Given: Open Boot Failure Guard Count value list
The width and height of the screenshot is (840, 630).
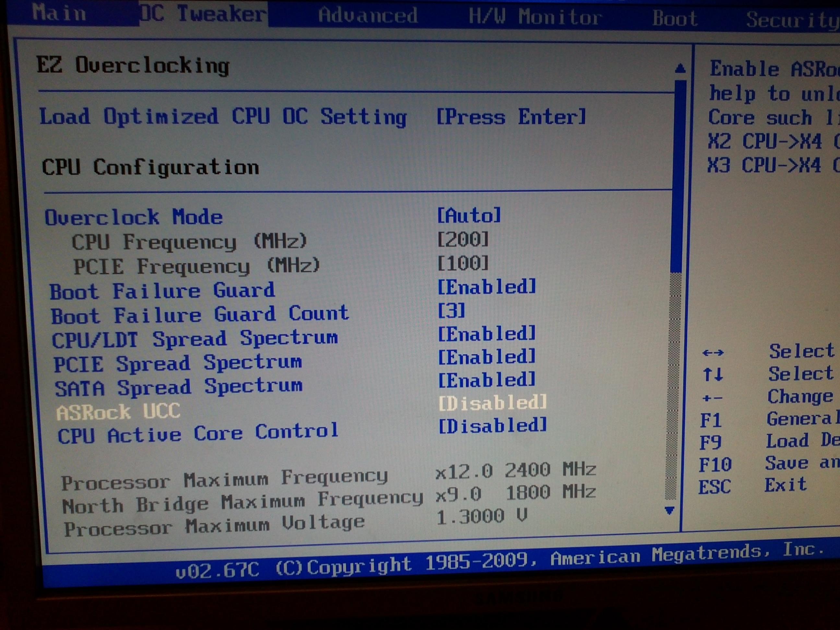Looking at the screenshot, I should [451, 311].
